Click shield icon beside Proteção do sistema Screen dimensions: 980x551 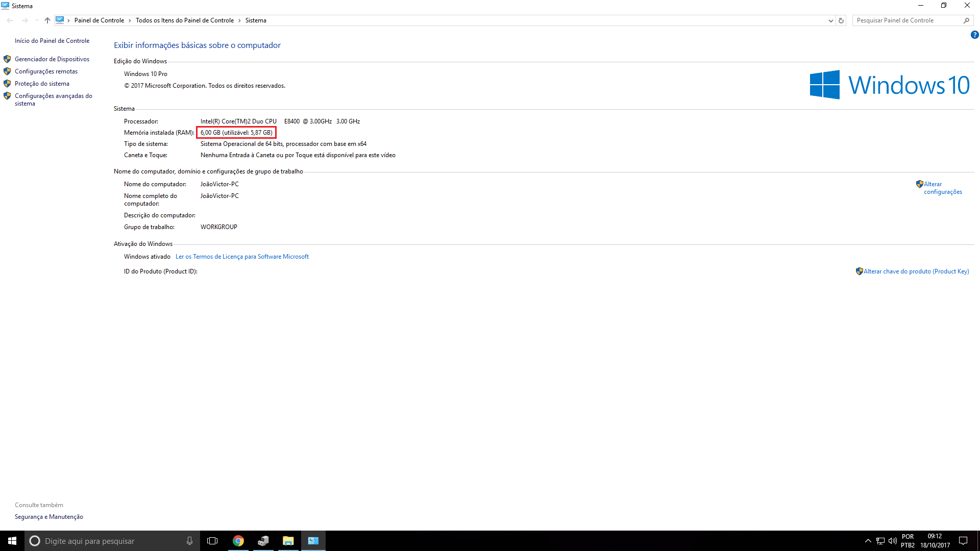7,84
